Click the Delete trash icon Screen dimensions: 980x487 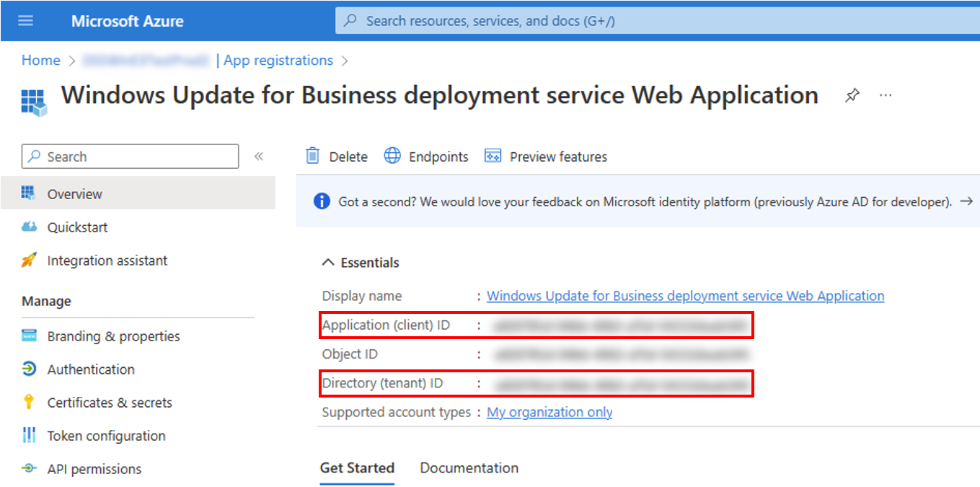coord(312,156)
